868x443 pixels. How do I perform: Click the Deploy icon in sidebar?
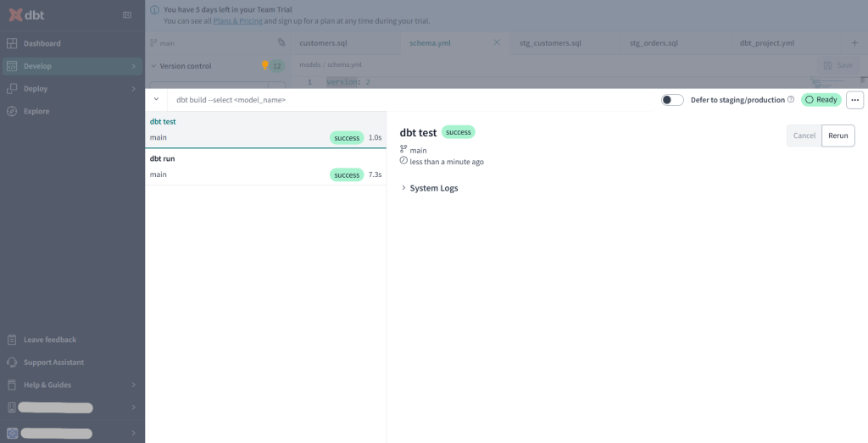click(x=12, y=88)
